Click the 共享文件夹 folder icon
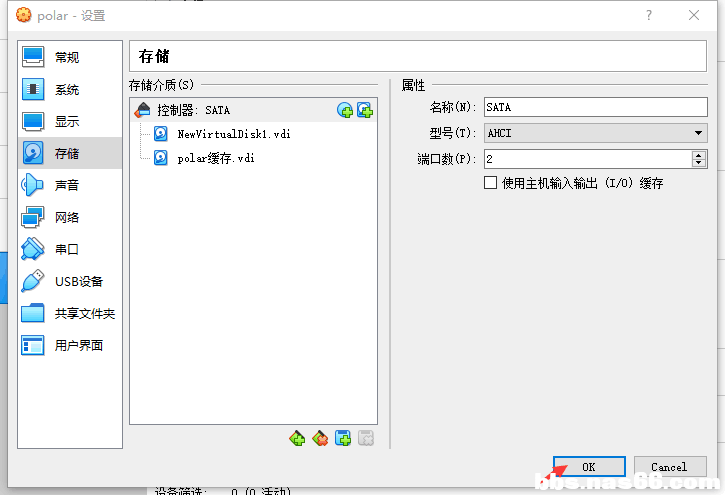The height and width of the screenshot is (495, 725). [x=33, y=313]
